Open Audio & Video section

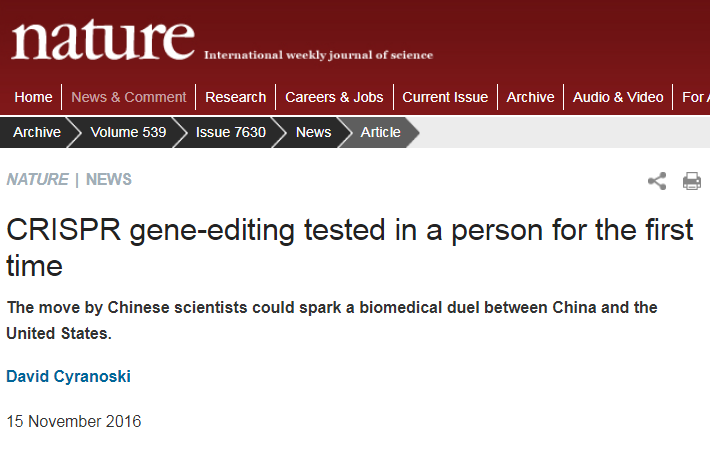[618, 97]
